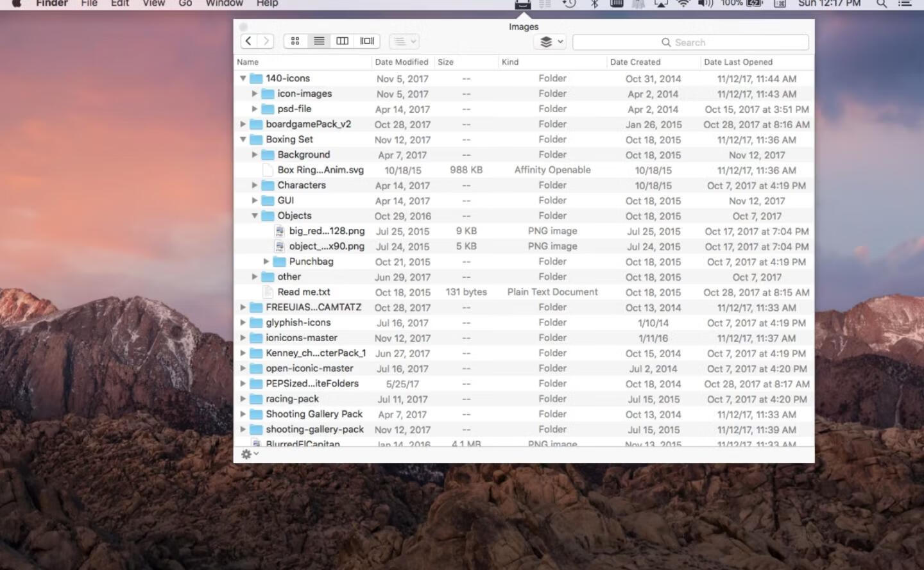
Task: Sort by the Size column header
Action: coord(466,62)
